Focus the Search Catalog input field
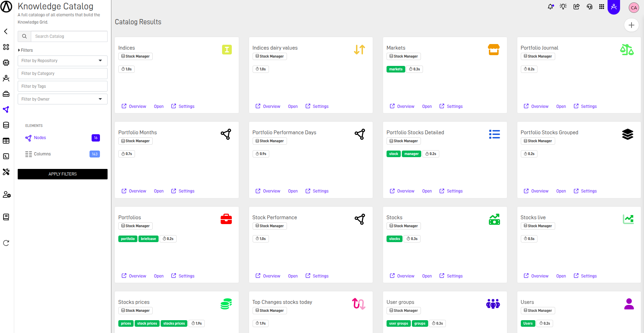The width and height of the screenshot is (644, 333). click(69, 36)
